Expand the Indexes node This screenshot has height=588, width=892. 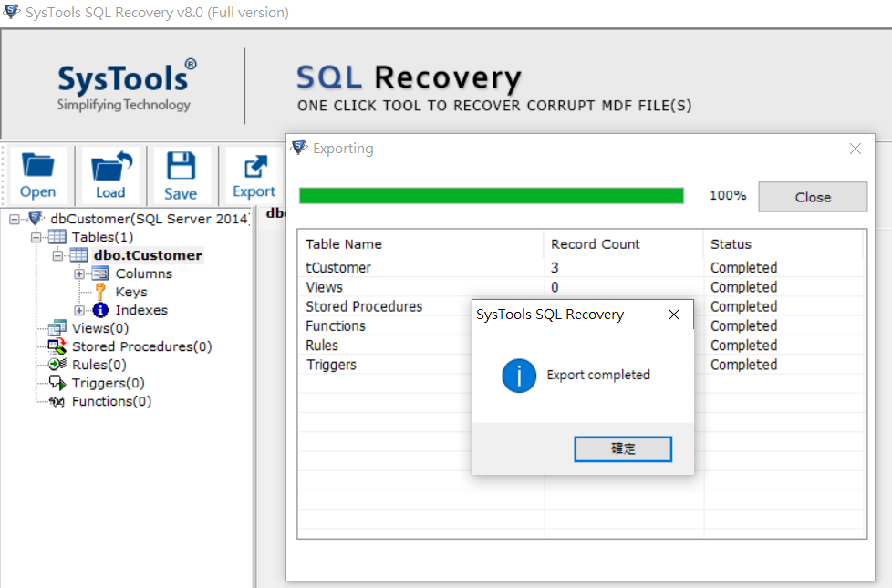click(x=79, y=311)
